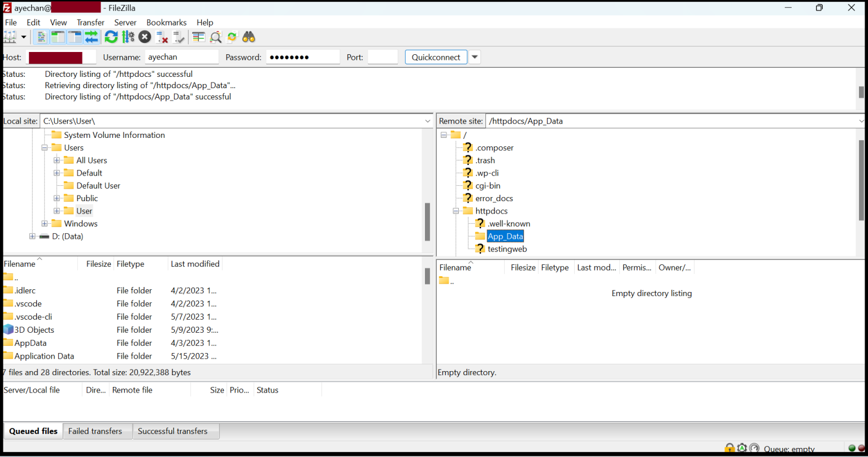Select the .idlerc local folder
Screen dimensions: 868x457
coord(25,290)
